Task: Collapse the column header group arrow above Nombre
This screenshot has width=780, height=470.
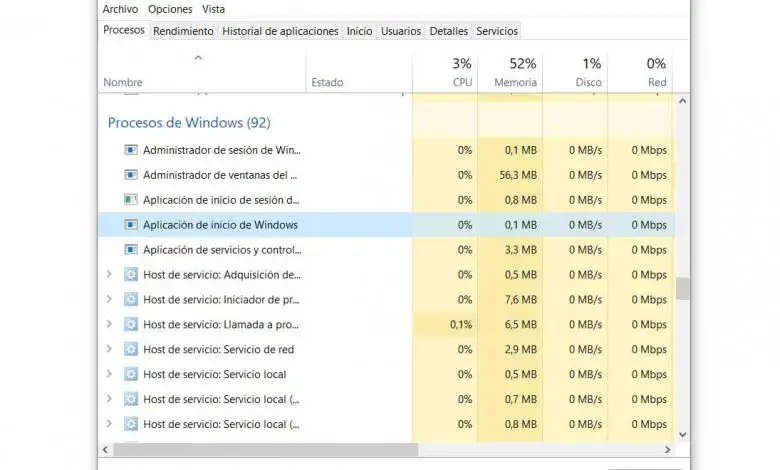Action: (198, 58)
